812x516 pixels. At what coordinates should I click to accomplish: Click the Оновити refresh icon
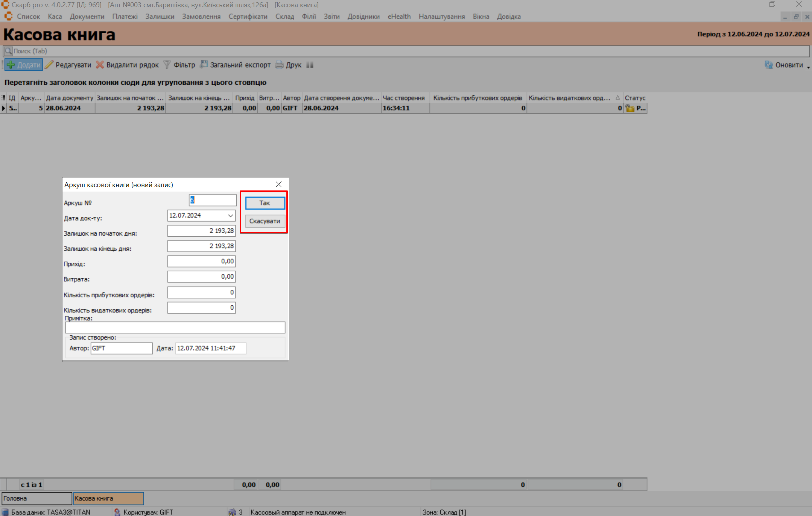pyautogui.click(x=768, y=65)
